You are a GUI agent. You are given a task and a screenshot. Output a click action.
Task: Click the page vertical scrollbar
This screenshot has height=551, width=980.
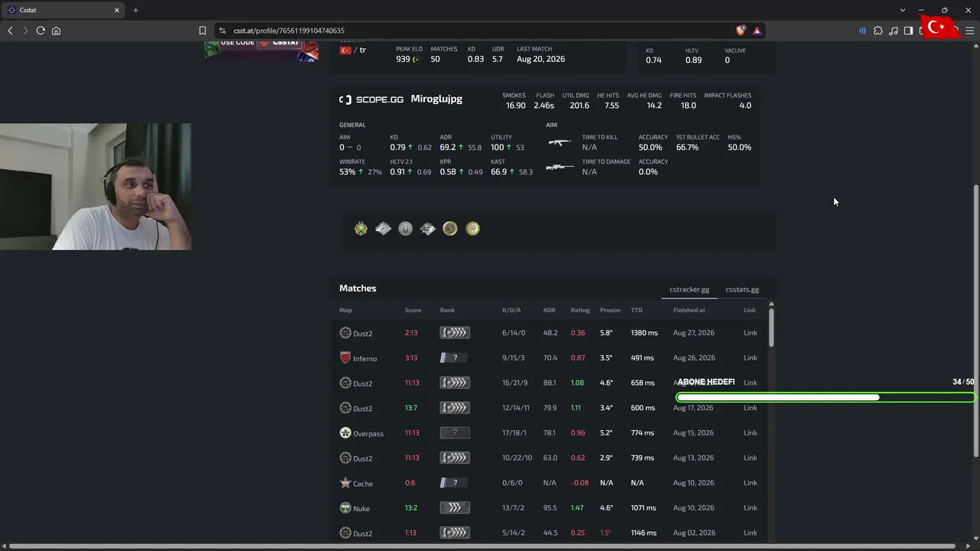[x=975, y=321]
